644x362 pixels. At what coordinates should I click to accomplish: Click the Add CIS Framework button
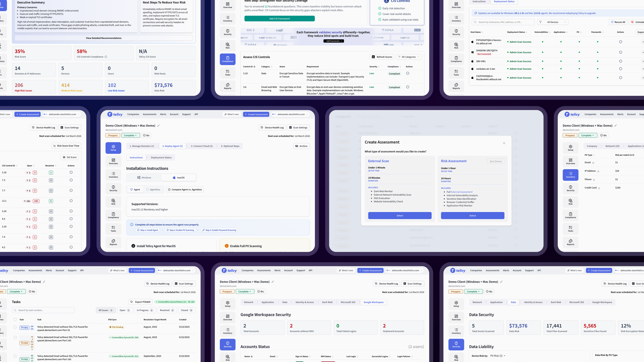(x=279, y=18)
